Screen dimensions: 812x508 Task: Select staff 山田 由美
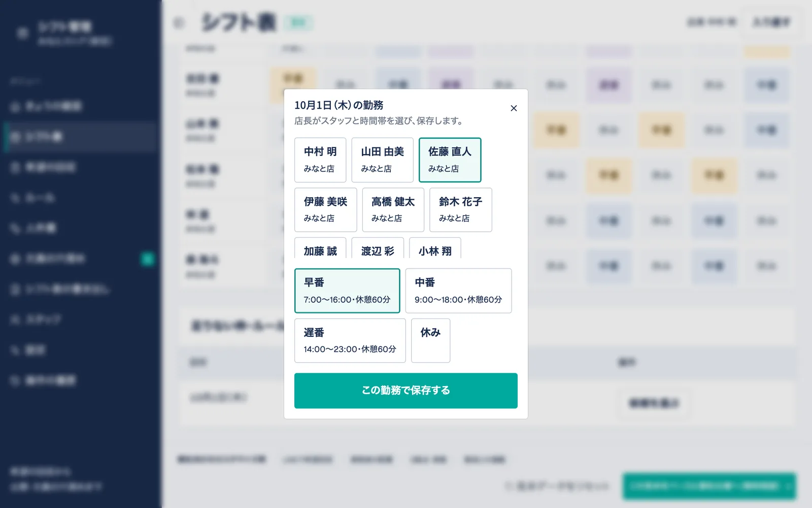(x=382, y=160)
